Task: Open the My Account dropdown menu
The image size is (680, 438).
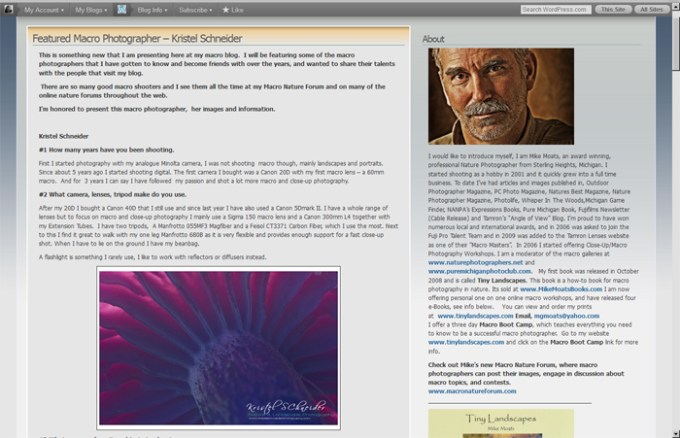Action: tap(44, 9)
